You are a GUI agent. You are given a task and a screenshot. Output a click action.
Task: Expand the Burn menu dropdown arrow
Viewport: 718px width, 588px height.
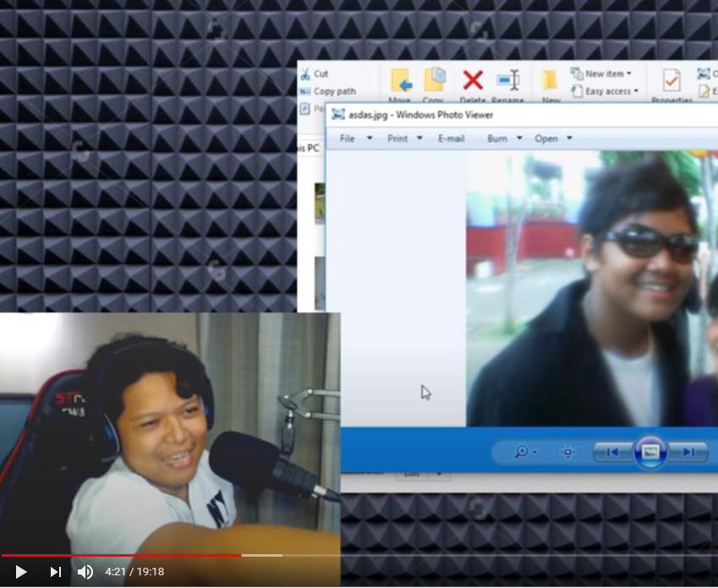pos(519,138)
